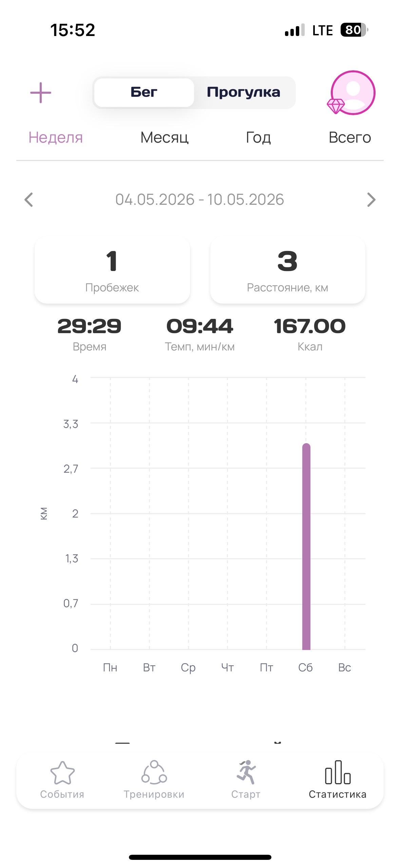Switch to the Всего period tab
The image size is (400, 868).
pyautogui.click(x=350, y=138)
